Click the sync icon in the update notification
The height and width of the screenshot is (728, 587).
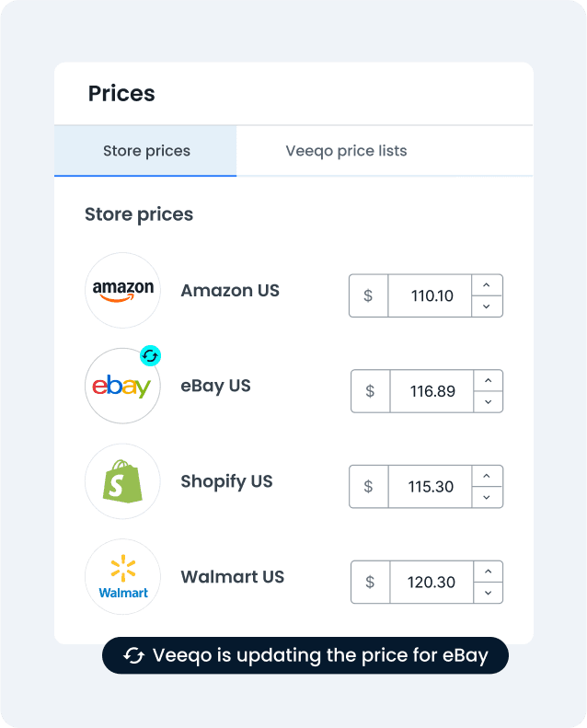coord(134,655)
